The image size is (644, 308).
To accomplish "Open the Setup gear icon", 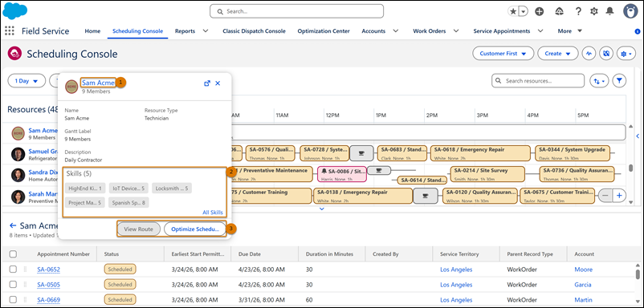I will 594,11.
